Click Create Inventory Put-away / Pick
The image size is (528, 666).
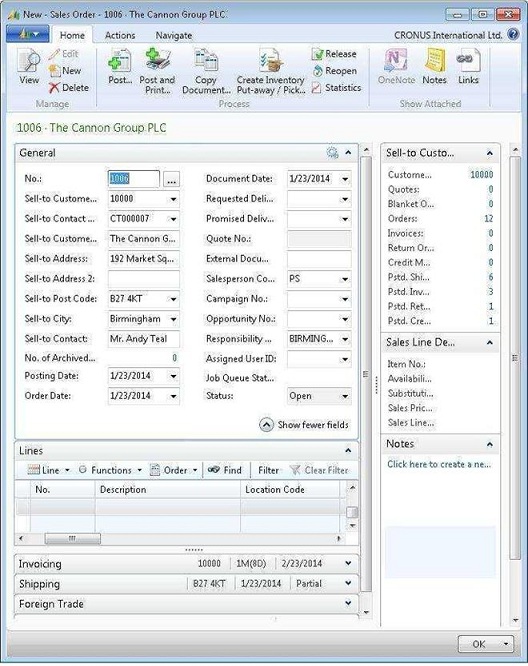click(271, 71)
